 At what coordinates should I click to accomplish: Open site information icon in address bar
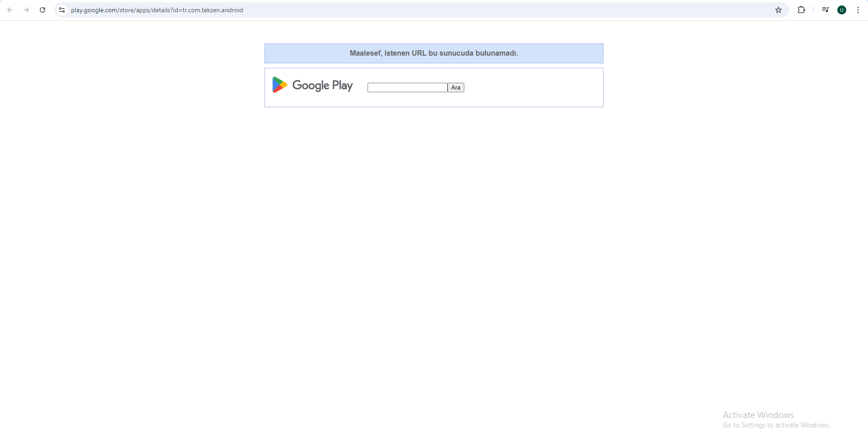62,10
